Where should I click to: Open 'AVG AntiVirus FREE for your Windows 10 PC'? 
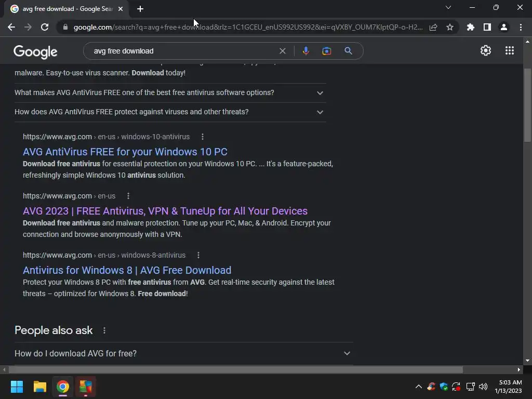pos(125,152)
